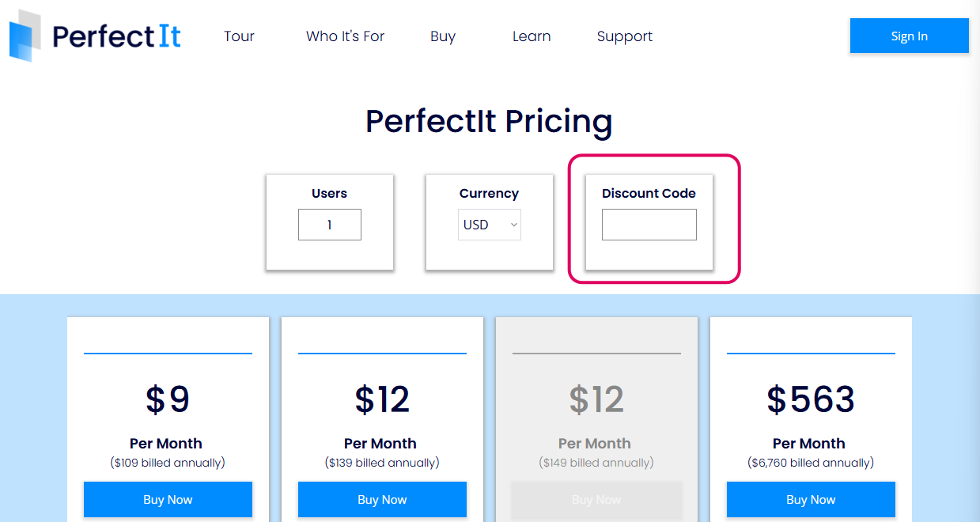Buy Now for the $563 monthly plan

[x=811, y=499]
